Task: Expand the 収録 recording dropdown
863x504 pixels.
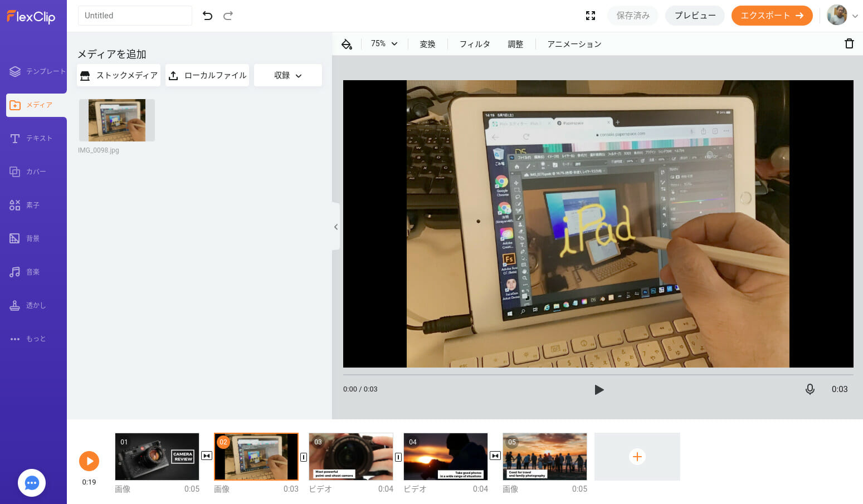Action: click(288, 75)
